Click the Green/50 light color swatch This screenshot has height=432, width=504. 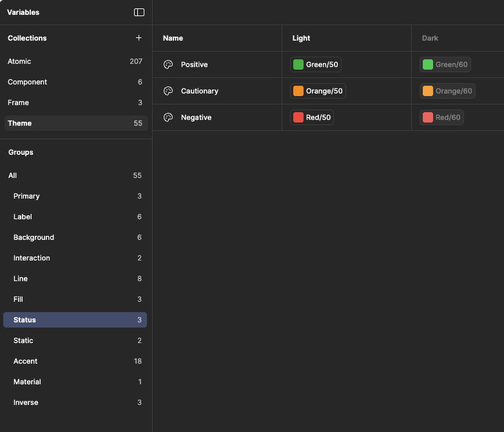(298, 64)
